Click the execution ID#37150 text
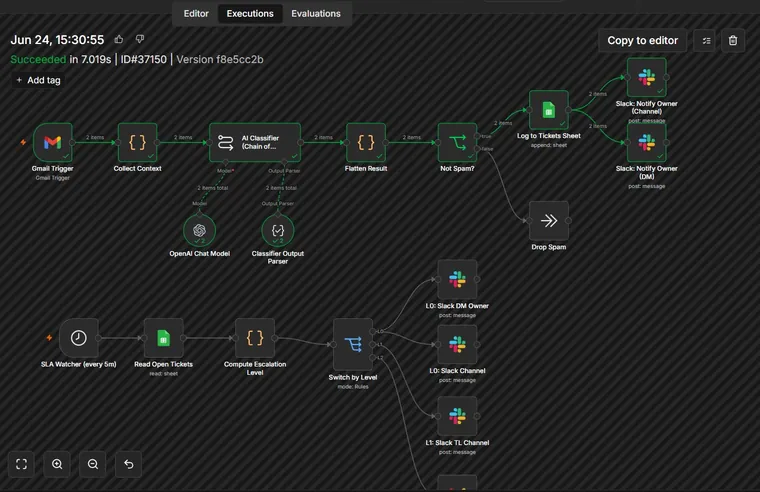 click(143, 60)
